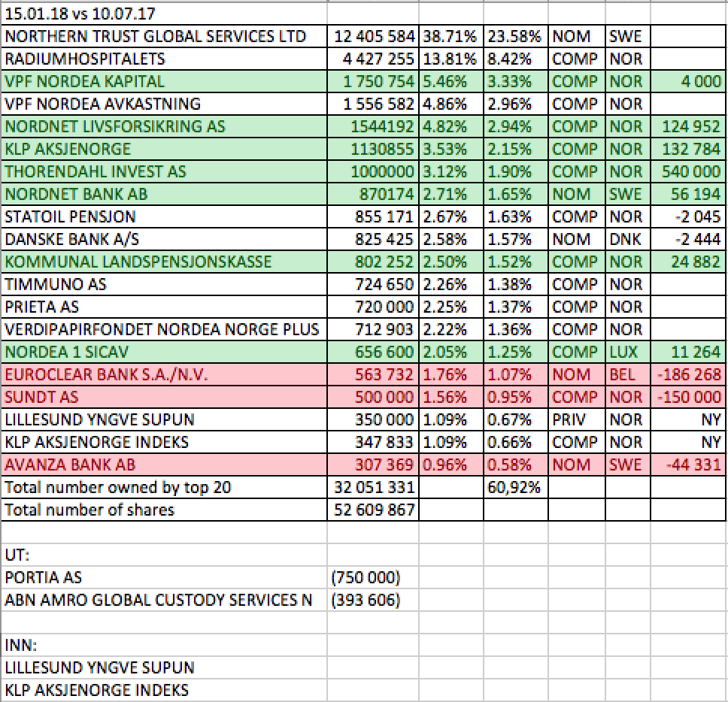This screenshot has width=728, height=702.
Task: Select NORDEA 1 SICAV cell
Action: (x=164, y=352)
